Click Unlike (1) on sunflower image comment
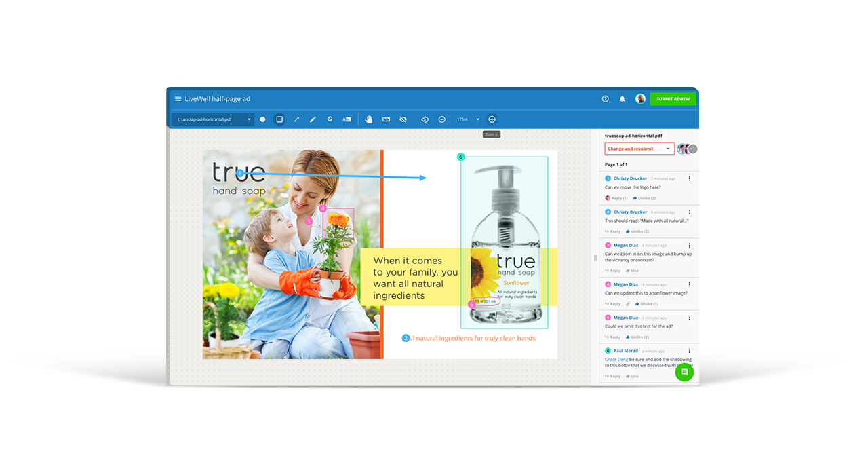Image resolution: width=868 pixels, height=475 pixels. click(x=647, y=304)
